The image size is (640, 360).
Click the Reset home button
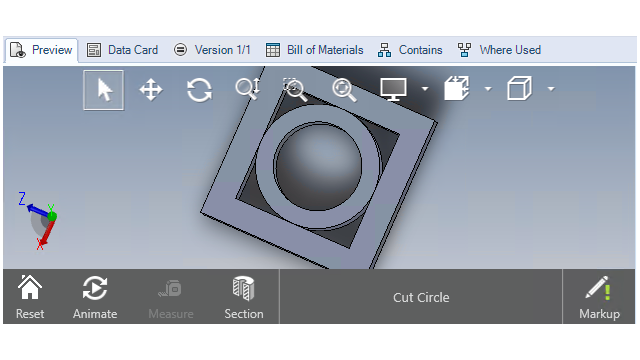click(30, 297)
